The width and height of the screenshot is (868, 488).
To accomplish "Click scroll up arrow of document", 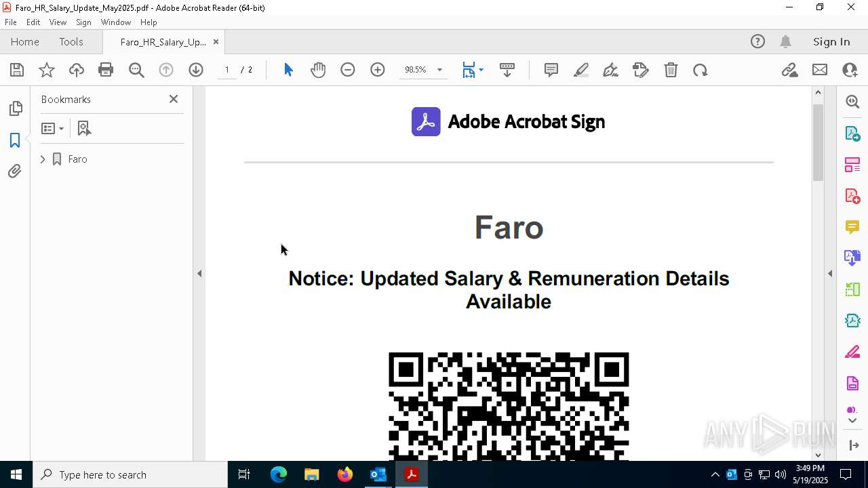I will (818, 92).
